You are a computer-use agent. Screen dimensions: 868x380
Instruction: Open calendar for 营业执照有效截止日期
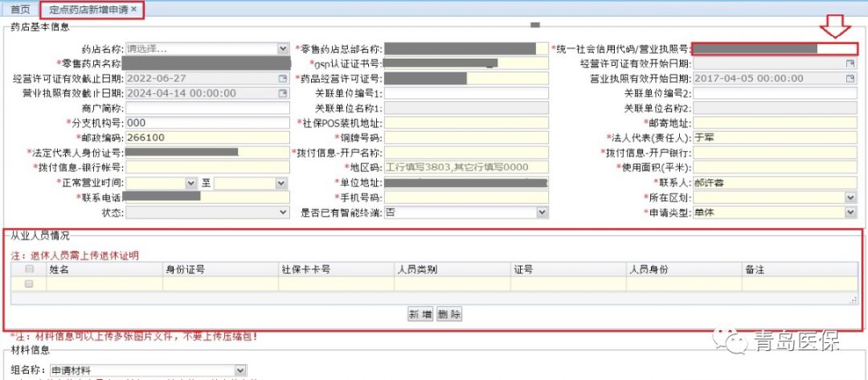pos(282,93)
